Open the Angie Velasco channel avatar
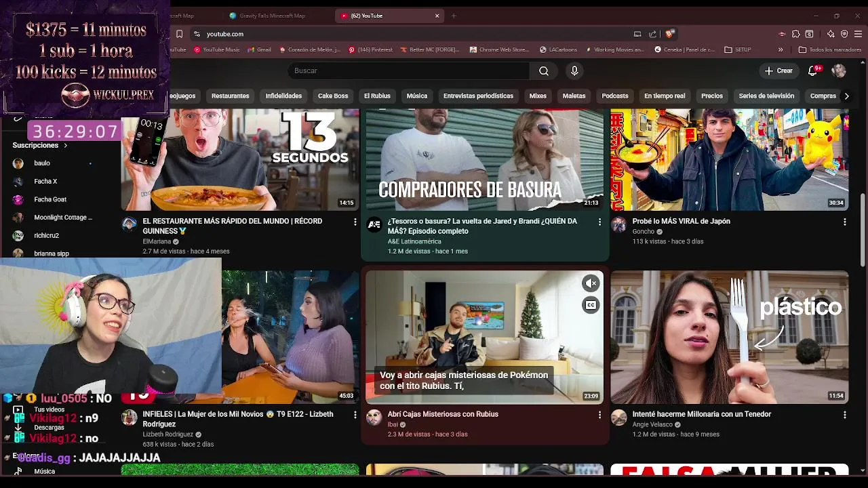 619,417
